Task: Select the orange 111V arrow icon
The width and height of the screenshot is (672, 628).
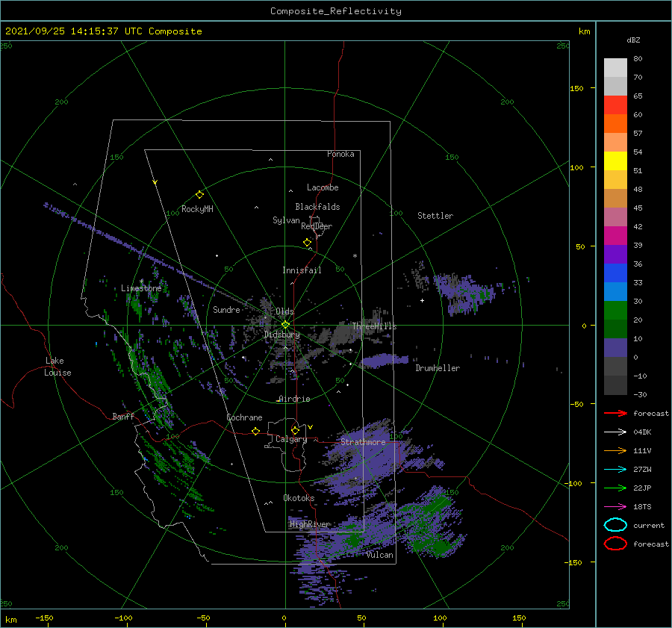Action: [x=615, y=450]
